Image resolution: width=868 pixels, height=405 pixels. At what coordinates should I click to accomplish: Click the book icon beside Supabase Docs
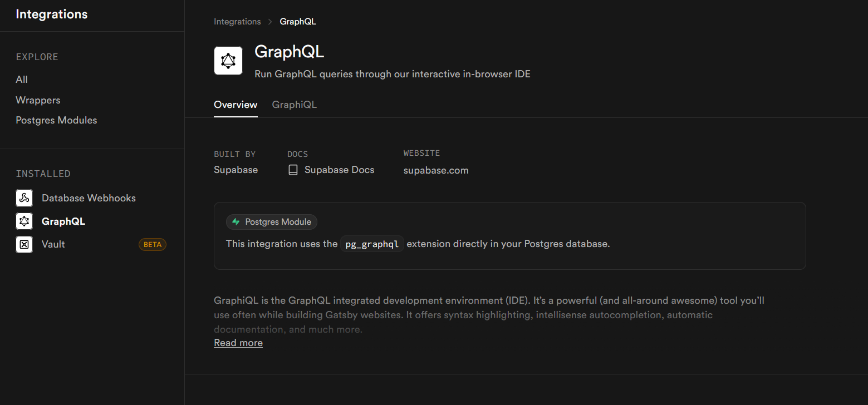[293, 170]
